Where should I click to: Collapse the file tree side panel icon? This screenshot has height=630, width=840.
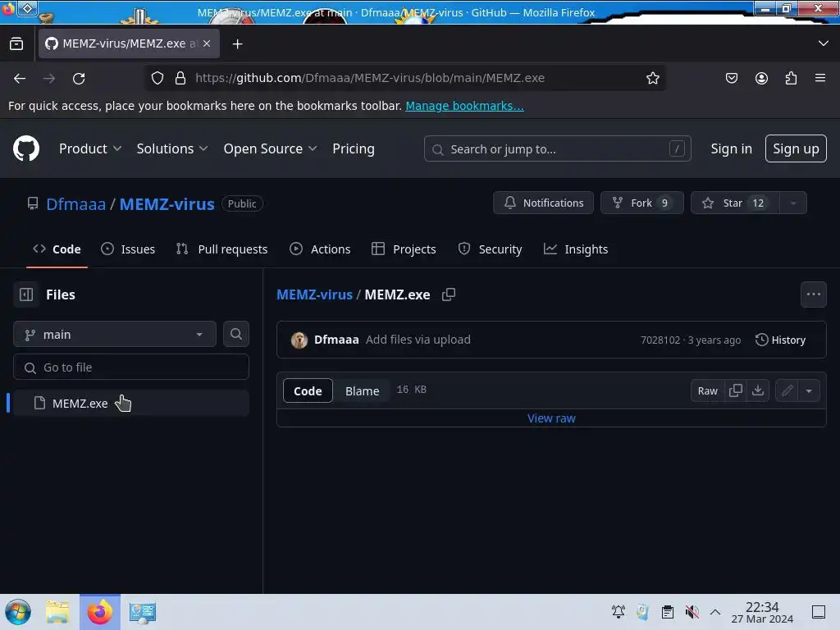click(26, 294)
